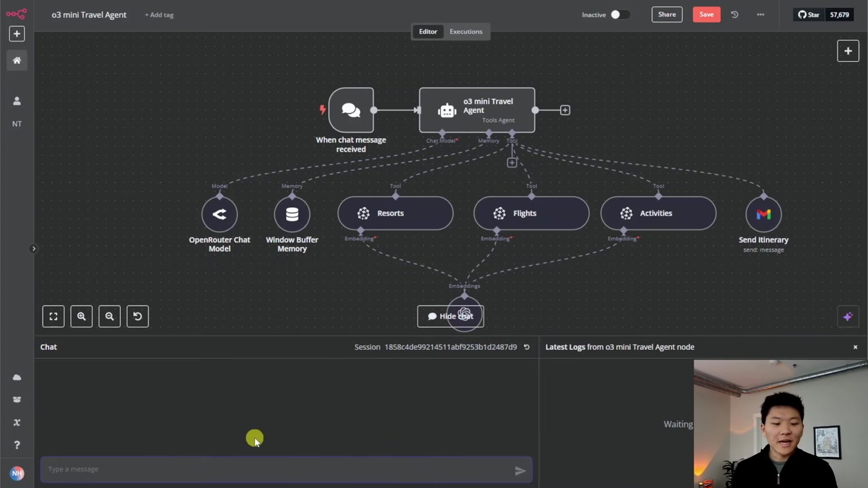Open the variables icon in sidebar
Screen dimensions: 868x488
click(x=17, y=423)
